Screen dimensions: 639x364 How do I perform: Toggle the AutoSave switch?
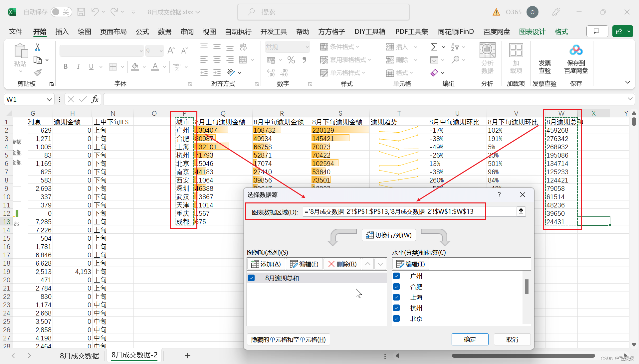tap(61, 12)
